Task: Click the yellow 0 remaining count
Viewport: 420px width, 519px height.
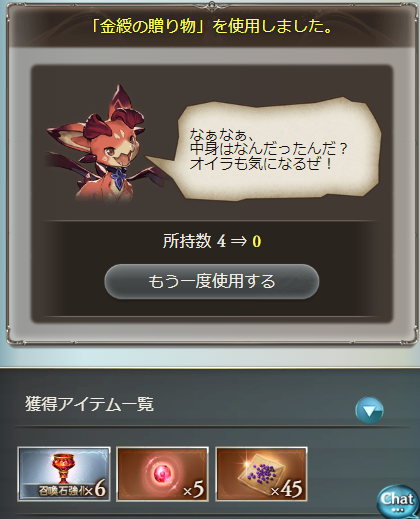Action: 256,241
